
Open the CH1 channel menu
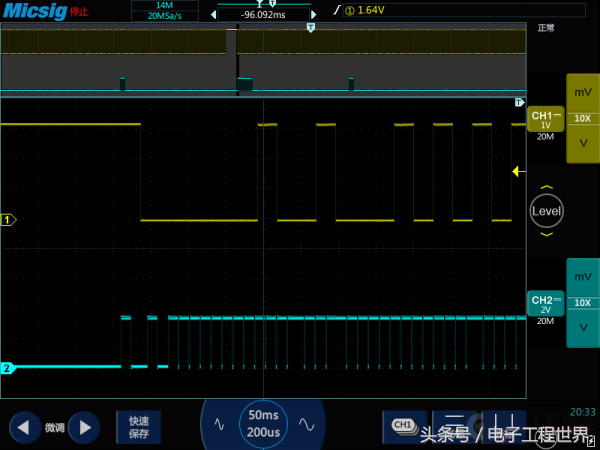coord(546,119)
